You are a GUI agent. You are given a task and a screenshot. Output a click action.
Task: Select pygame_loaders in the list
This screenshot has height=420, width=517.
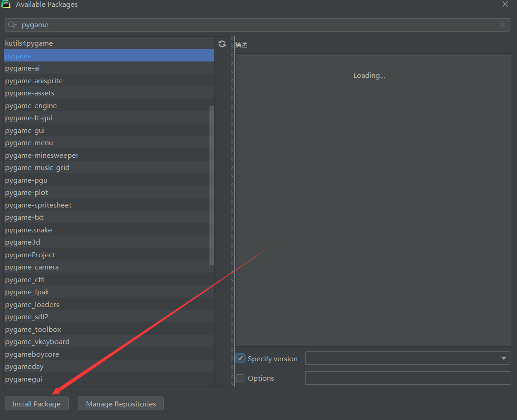(109, 304)
